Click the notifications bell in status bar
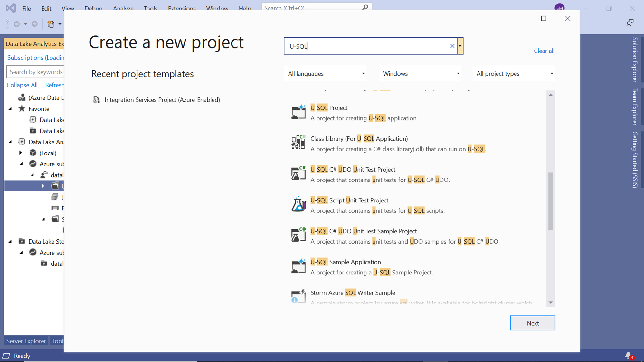Viewport: 644px width, 362px height. click(628, 356)
